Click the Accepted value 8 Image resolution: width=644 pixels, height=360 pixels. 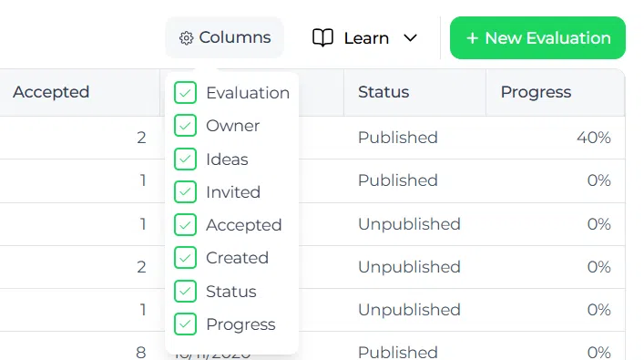pos(141,352)
